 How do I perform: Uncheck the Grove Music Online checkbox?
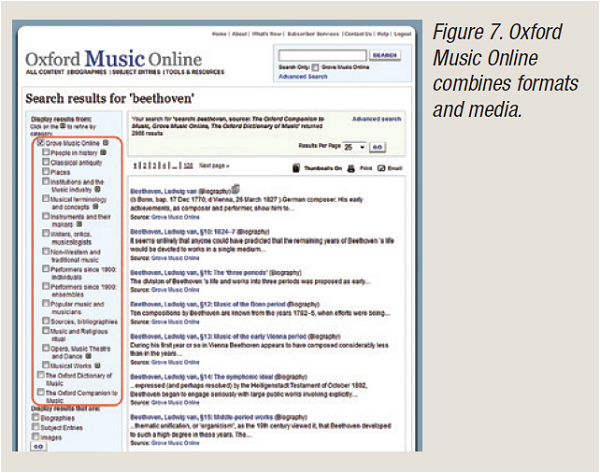click(41, 142)
